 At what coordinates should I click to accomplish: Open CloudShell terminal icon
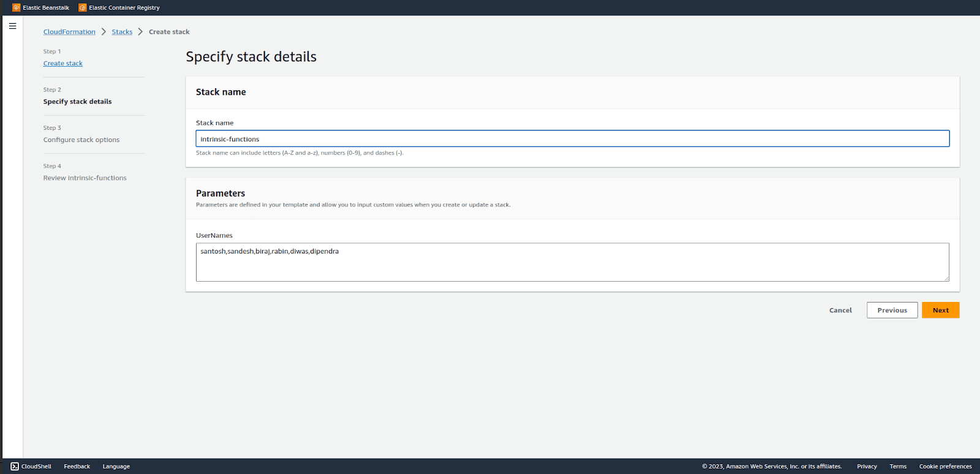click(15, 466)
